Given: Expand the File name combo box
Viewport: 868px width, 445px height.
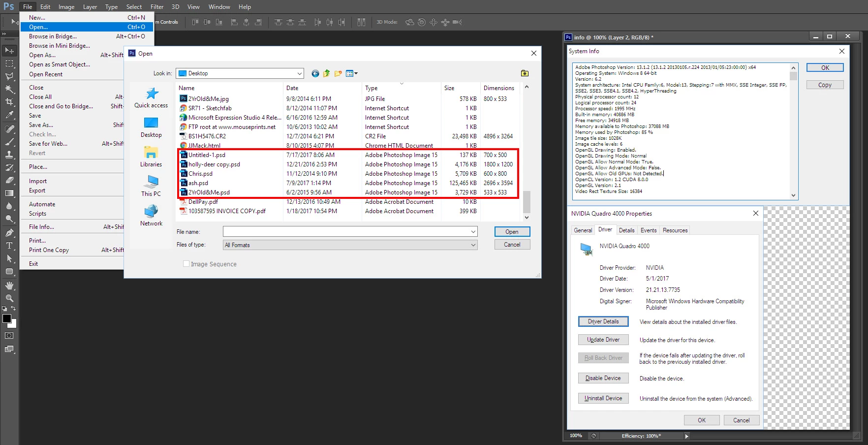Looking at the screenshot, I should click(473, 232).
